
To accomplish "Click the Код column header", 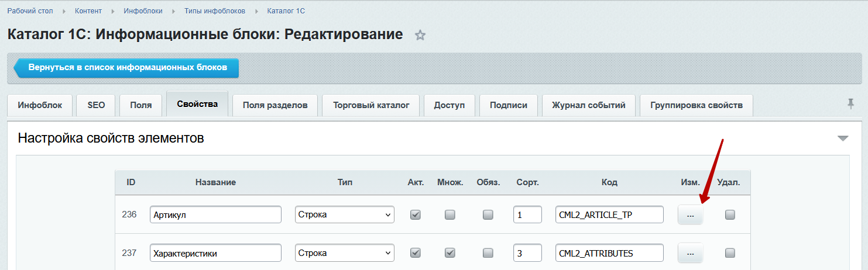I will pos(609,182).
